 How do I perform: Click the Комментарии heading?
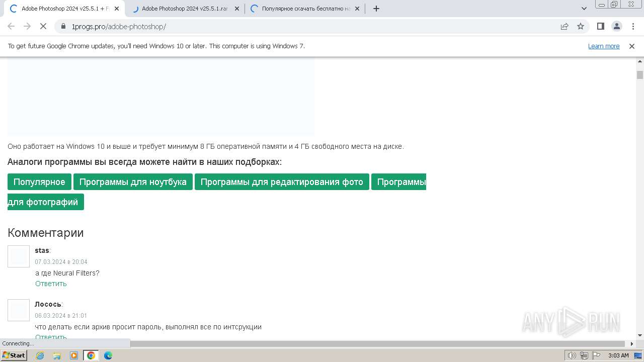click(x=45, y=233)
